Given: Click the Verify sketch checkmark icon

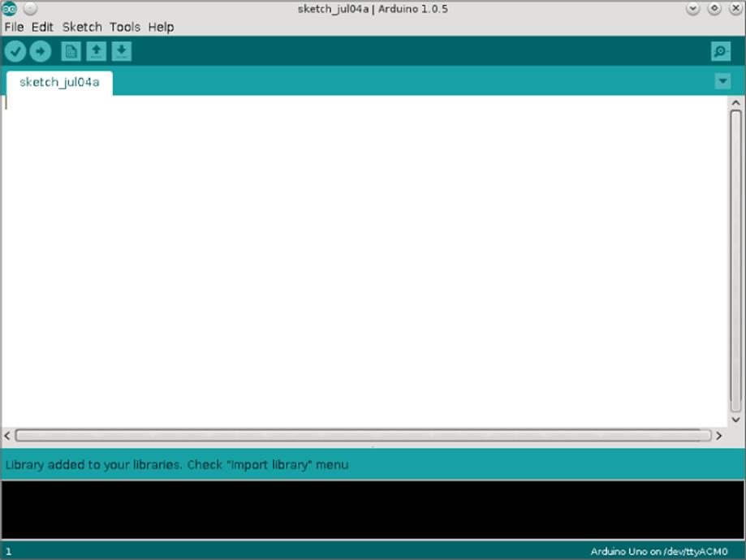Looking at the screenshot, I should [x=15, y=52].
